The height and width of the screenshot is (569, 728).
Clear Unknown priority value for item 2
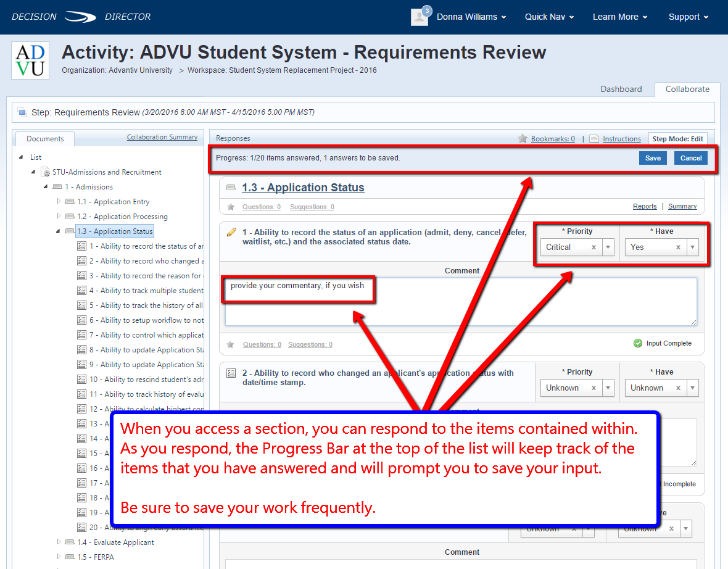594,388
